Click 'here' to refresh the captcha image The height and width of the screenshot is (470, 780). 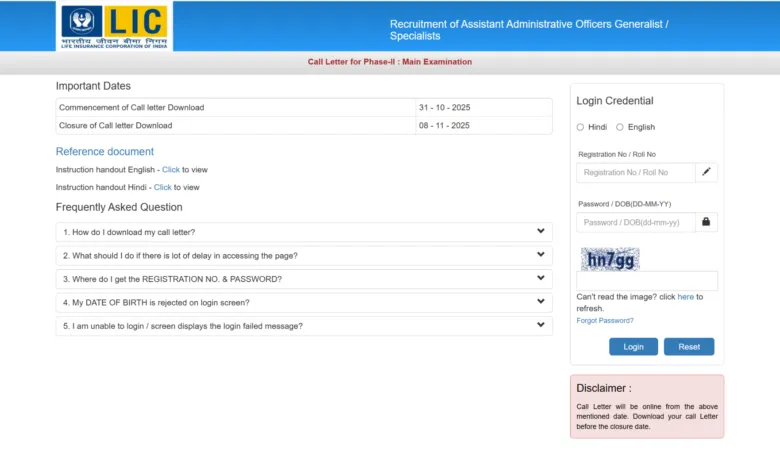pos(685,297)
